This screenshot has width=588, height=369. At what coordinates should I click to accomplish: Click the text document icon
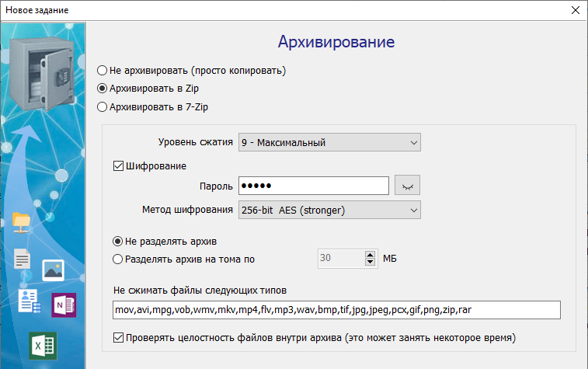click(23, 261)
